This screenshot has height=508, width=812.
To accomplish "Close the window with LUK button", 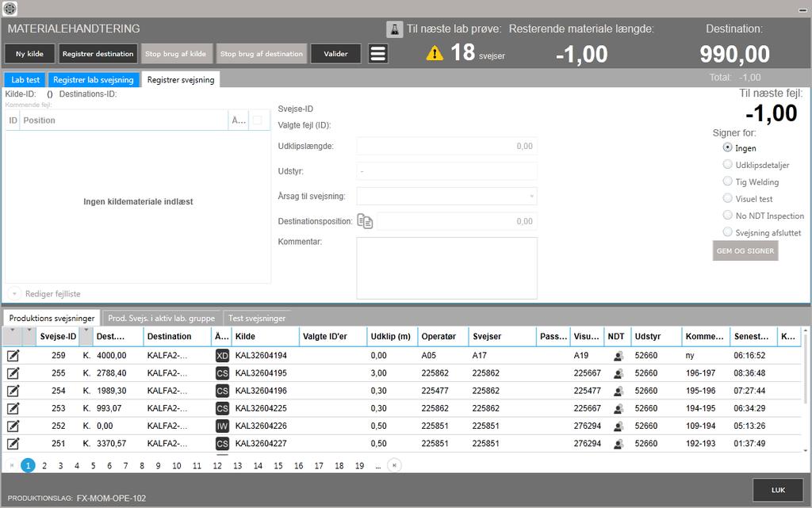I will (x=778, y=490).
